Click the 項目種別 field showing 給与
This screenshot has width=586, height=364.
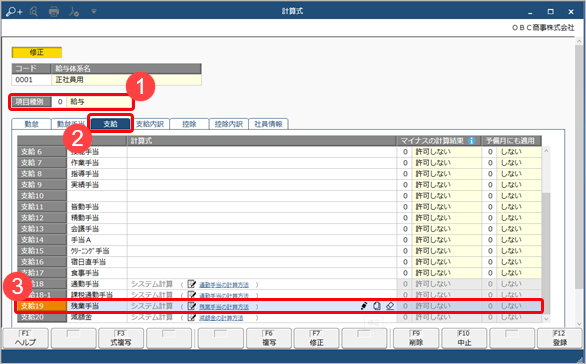(x=99, y=102)
